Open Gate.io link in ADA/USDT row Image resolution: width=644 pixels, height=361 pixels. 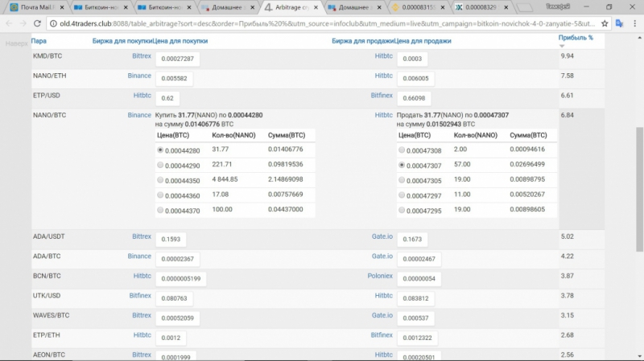(382, 236)
